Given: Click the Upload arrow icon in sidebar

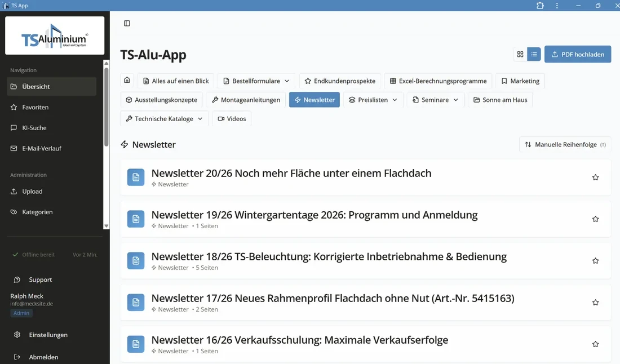Looking at the screenshot, I should [14, 191].
